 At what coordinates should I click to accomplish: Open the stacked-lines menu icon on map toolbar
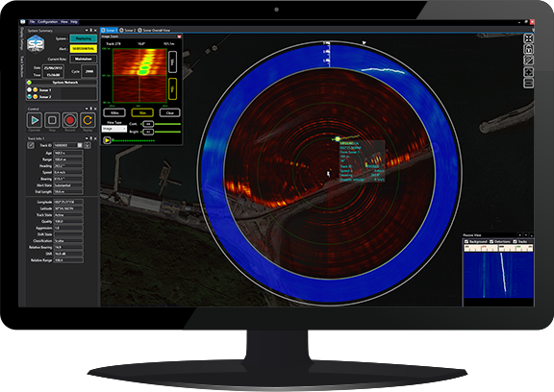coord(528,83)
